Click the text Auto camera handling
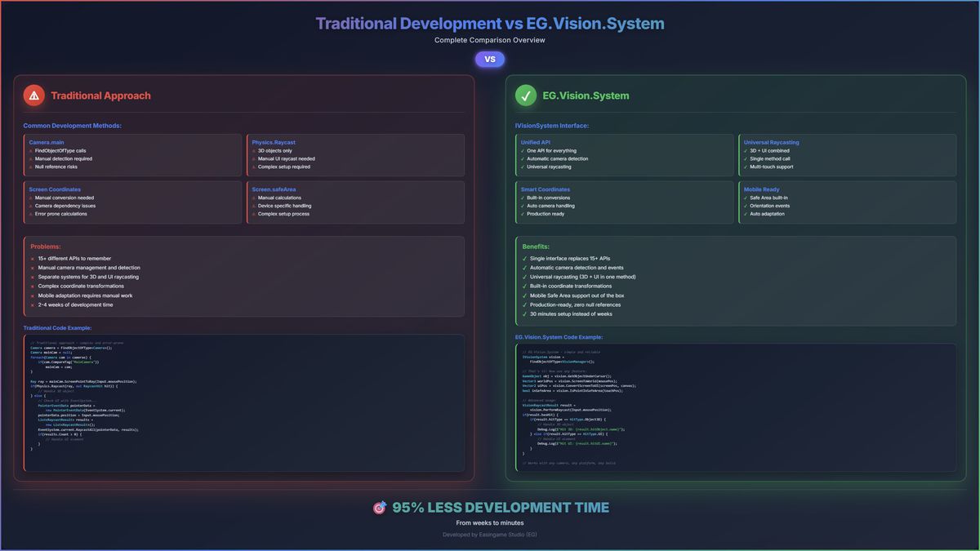Image resolution: width=980 pixels, height=551 pixels. tap(551, 206)
